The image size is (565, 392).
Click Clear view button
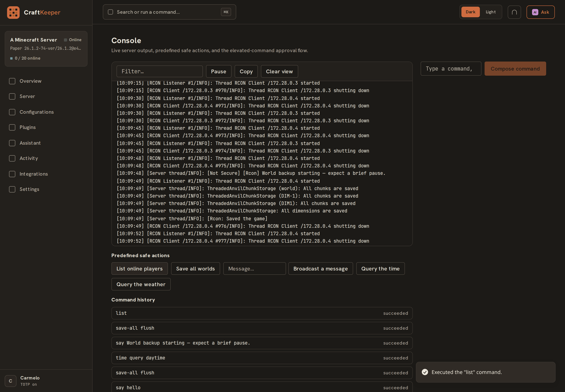point(279,72)
